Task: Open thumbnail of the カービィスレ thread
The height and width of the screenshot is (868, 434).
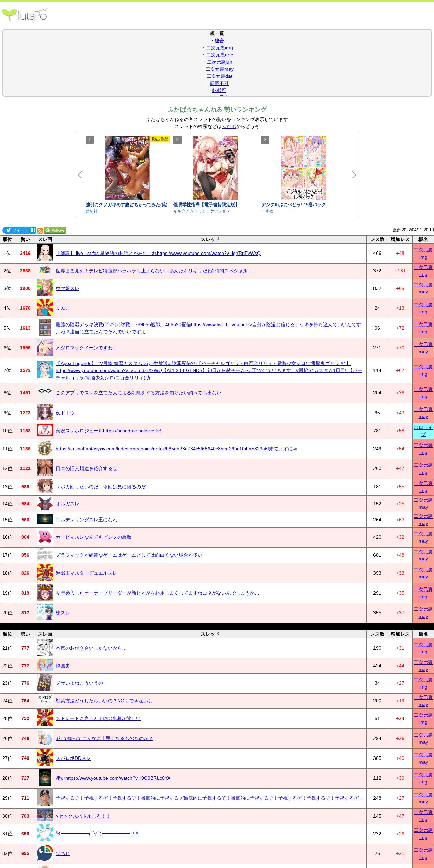Action: pos(45,537)
